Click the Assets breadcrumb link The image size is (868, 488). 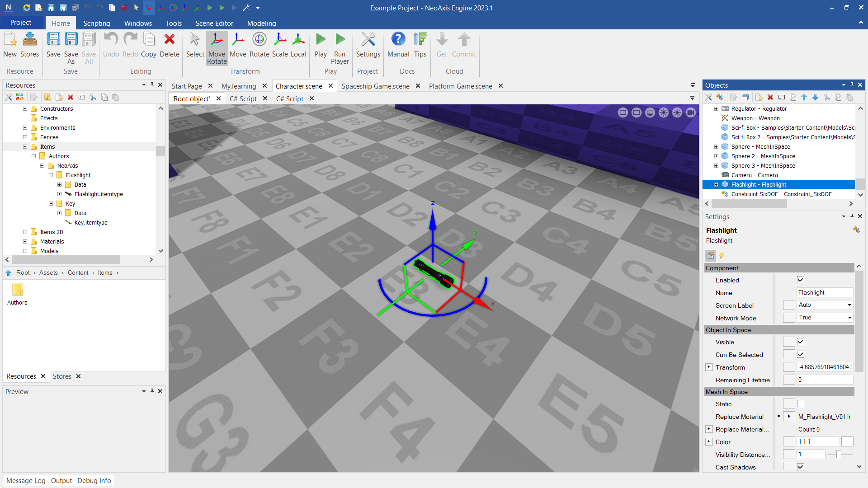(x=48, y=272)
